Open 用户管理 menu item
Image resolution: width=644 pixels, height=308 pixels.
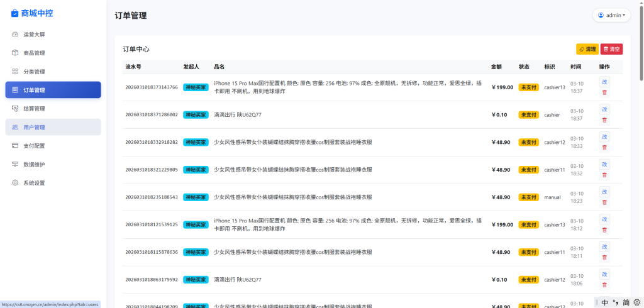(53, 128)
